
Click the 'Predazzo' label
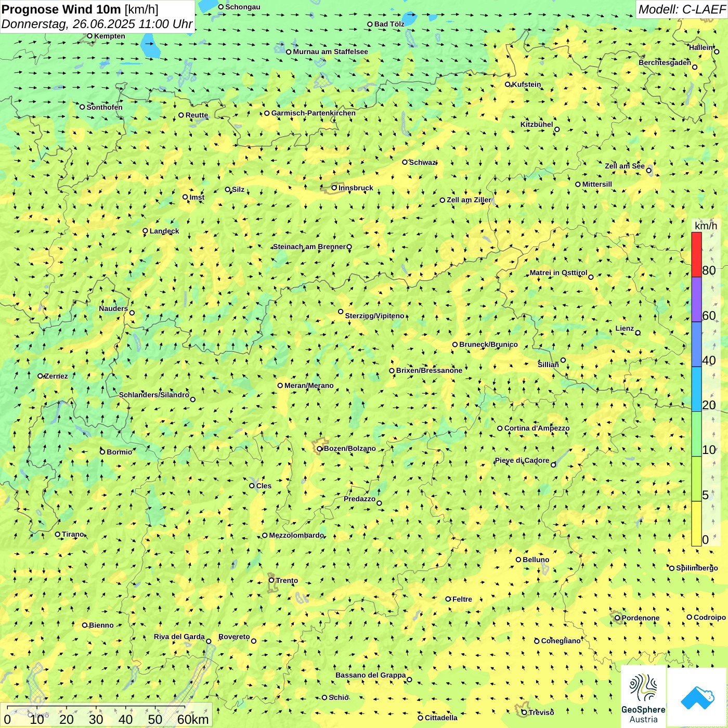(x=359, y=499)
